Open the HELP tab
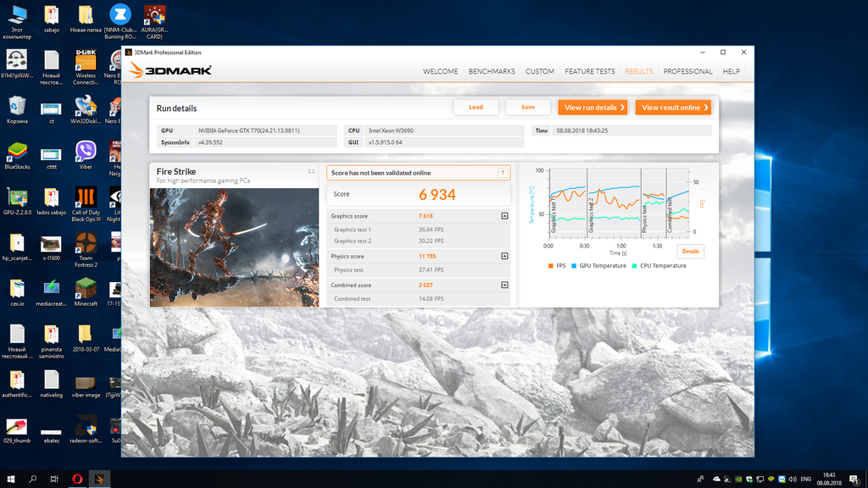Viewport: 868px width, 488px height. (x=732, y=71)
